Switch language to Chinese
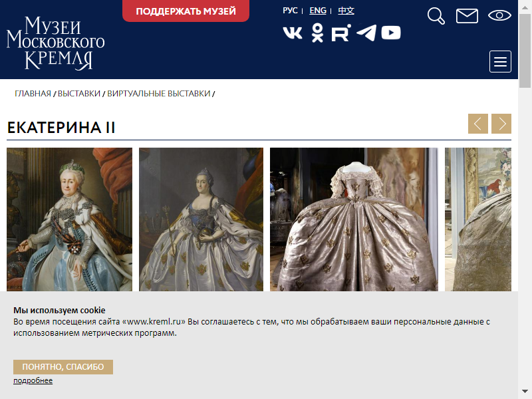Viewport: 532px width, 399px height. point(346,11)
